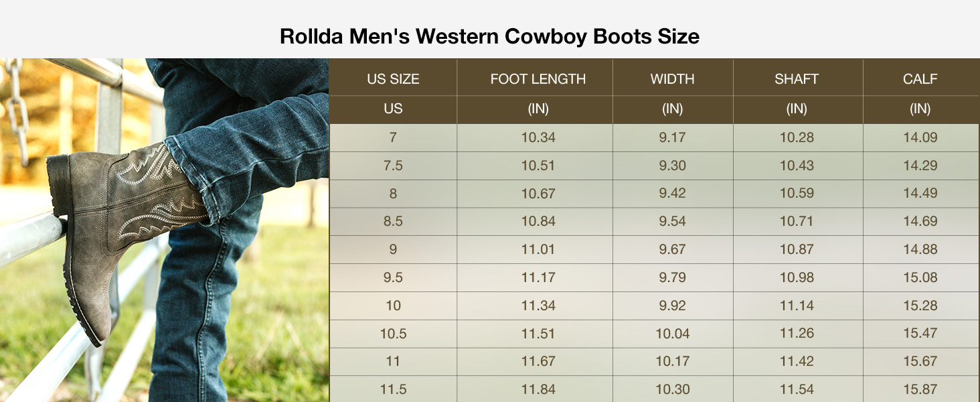Select the 15.67 calf value for size 11

[920, 361]
